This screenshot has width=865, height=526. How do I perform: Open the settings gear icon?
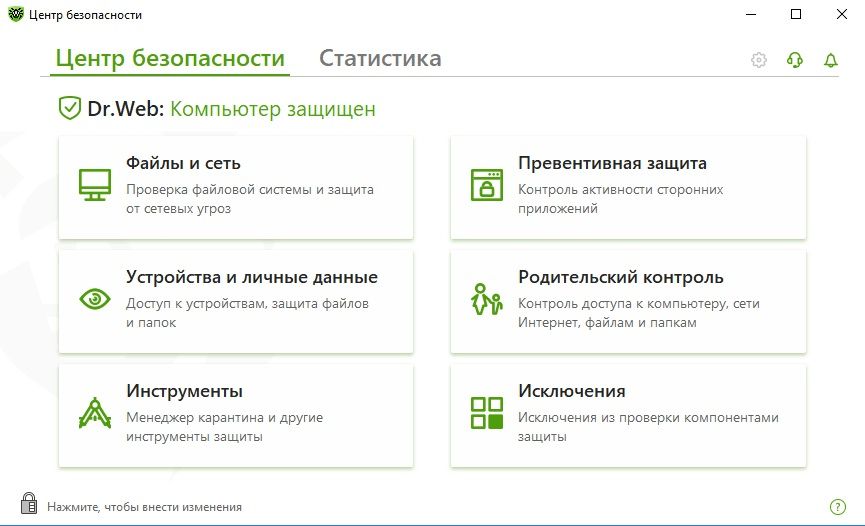tap(759, 60)
